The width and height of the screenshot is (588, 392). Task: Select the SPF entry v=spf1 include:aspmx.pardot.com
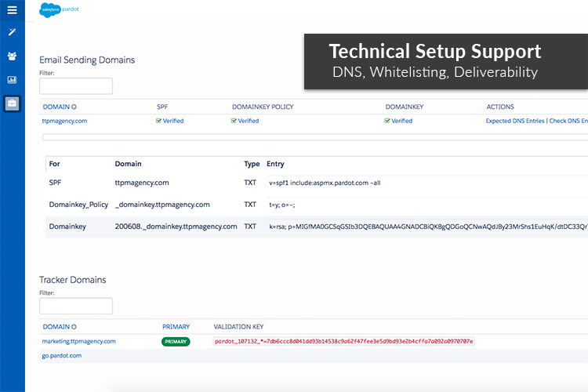325,183
